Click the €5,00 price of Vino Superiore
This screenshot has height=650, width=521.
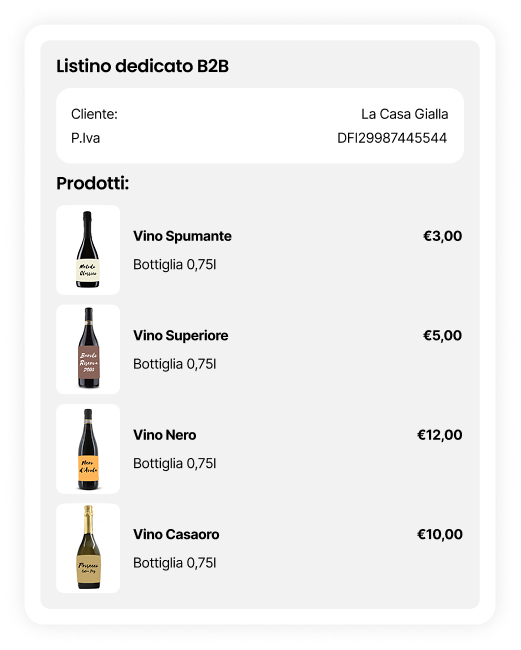442,336
